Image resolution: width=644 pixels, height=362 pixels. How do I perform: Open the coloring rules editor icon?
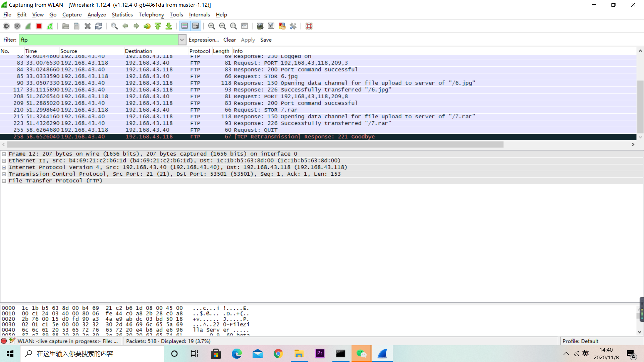(x=282, y=26)
